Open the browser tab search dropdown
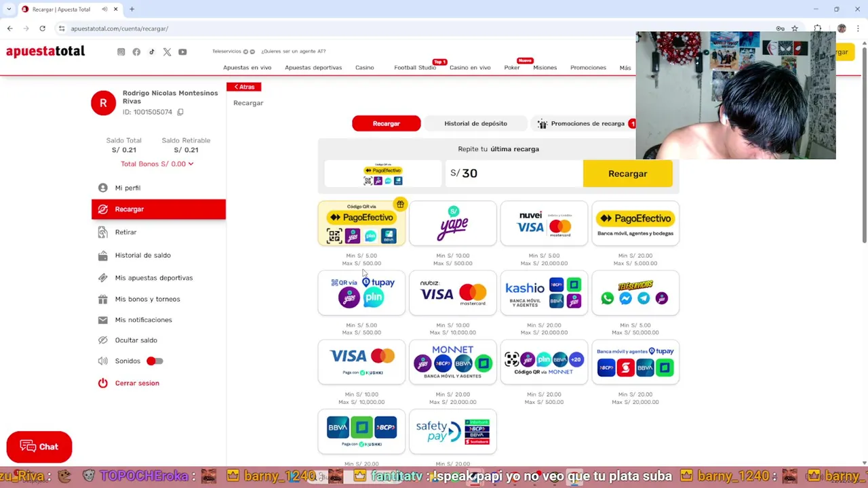868x488 pixels. [9, 9]
